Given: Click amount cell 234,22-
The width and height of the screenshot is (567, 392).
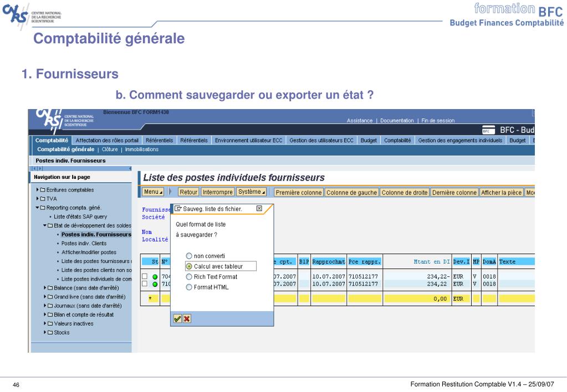Looking at the screenshot, I should [x=438, y=276].
